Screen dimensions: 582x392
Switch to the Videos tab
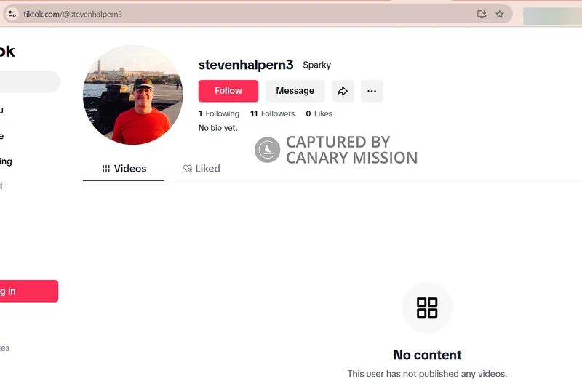[x=124, y=169]
